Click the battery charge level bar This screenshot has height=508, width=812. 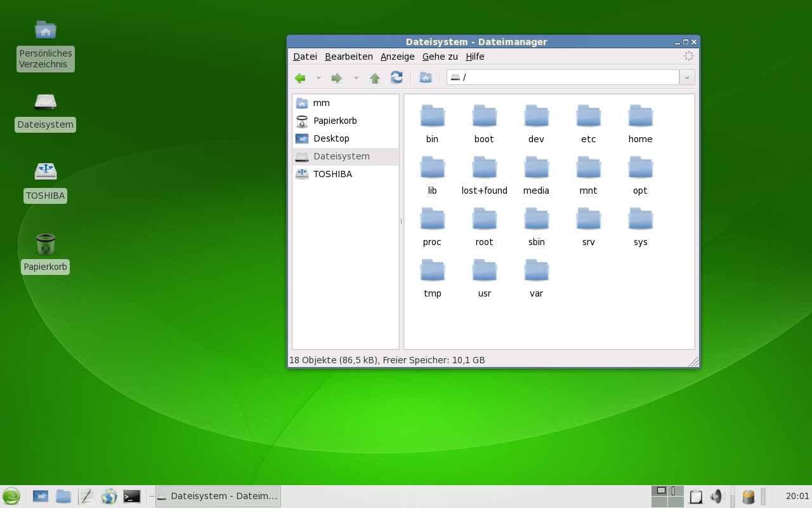point(763,497)
